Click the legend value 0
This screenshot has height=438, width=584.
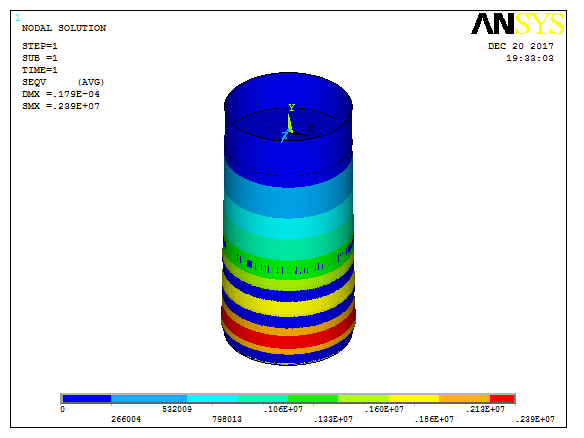pyautogui.click(x=63, y=409)
